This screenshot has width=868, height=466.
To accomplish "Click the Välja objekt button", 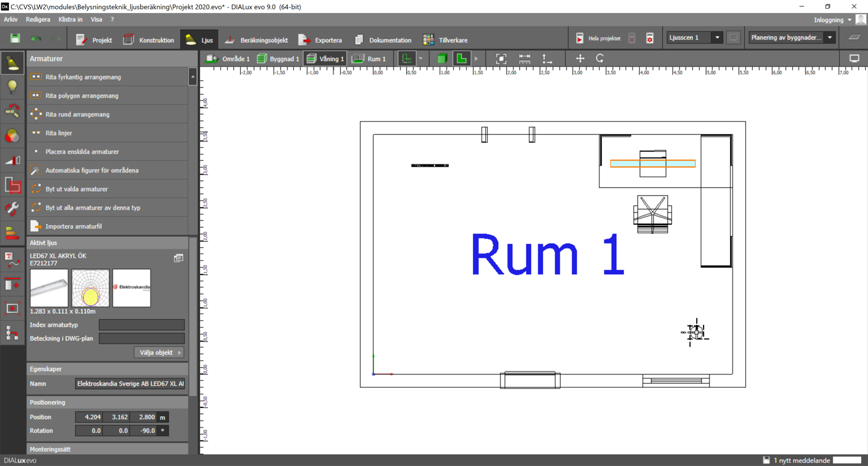I will point(160,353).
